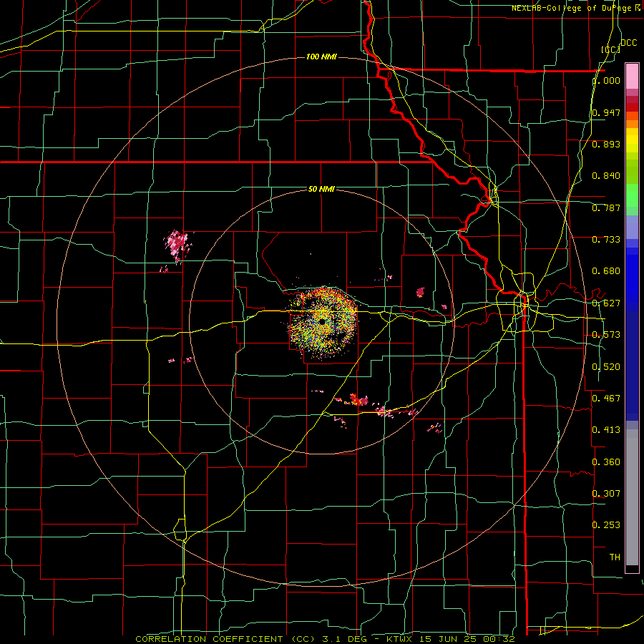Select the 0.947 value on the color scale
The height and width of the screenshot is (644, 644).
(x=606, y=112)
